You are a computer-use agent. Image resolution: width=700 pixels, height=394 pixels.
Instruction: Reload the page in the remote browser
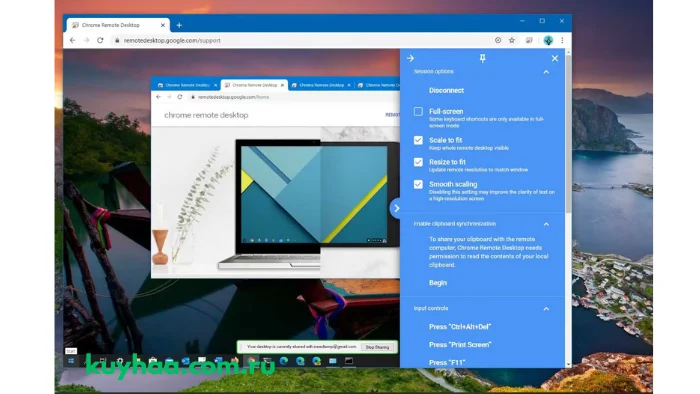(180, 97)
